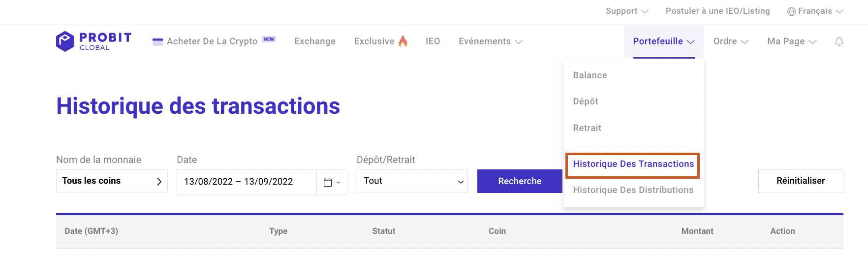Open the notifications bell

(839, 41)
